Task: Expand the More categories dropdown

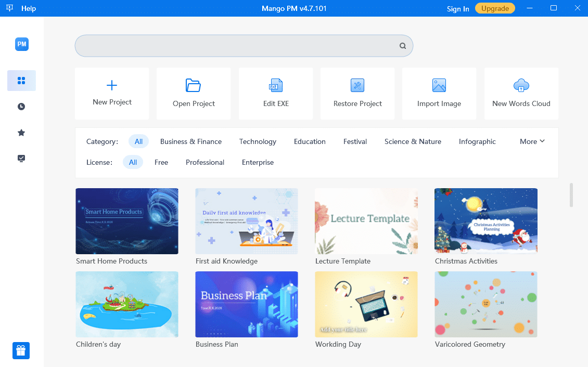Action: pyautogui.click(x=532, y=141)
